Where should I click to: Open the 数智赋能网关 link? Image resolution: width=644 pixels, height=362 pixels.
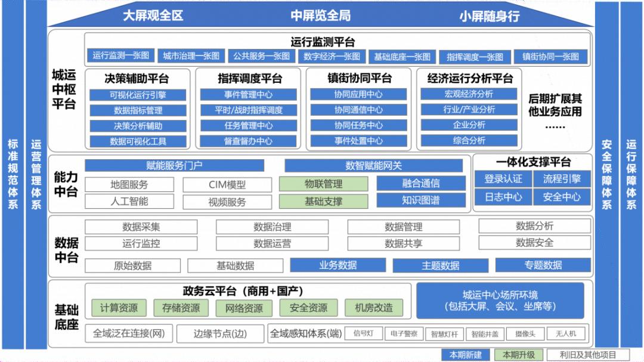pos(375,166)
